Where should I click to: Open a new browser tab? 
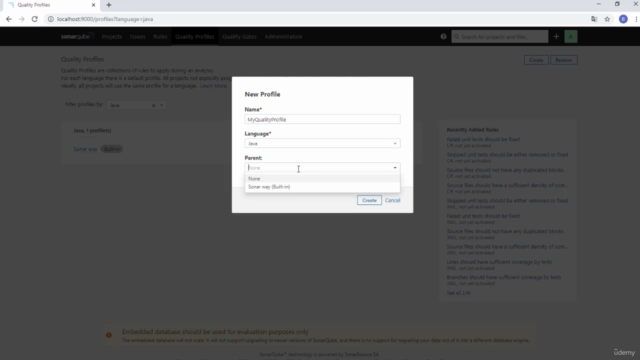tap(109, 5)
